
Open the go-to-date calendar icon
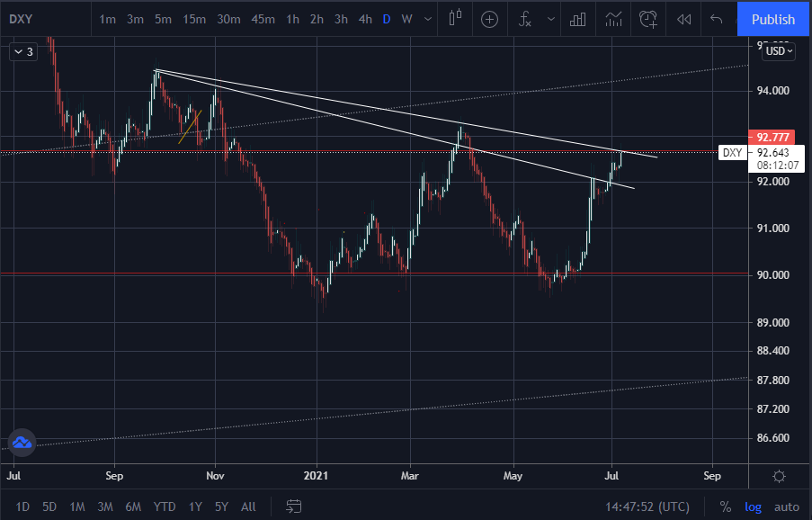coord(294,506)
